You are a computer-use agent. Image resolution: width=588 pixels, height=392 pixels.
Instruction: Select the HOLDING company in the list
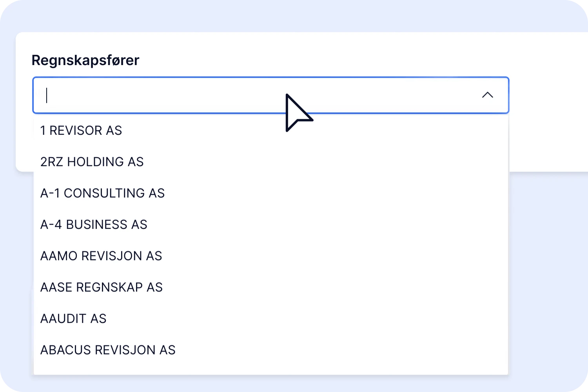(x=92, y=162)
